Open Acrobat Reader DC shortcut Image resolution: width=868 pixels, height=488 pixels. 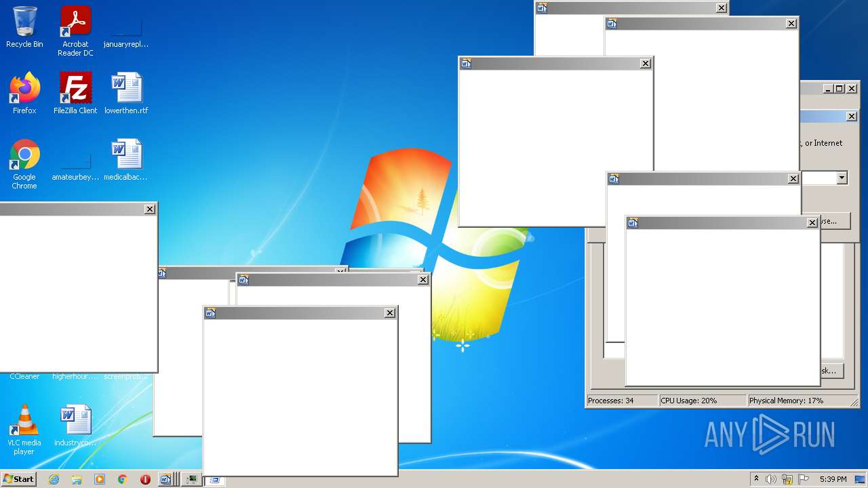pyautogui.click(x=75, y=31)
